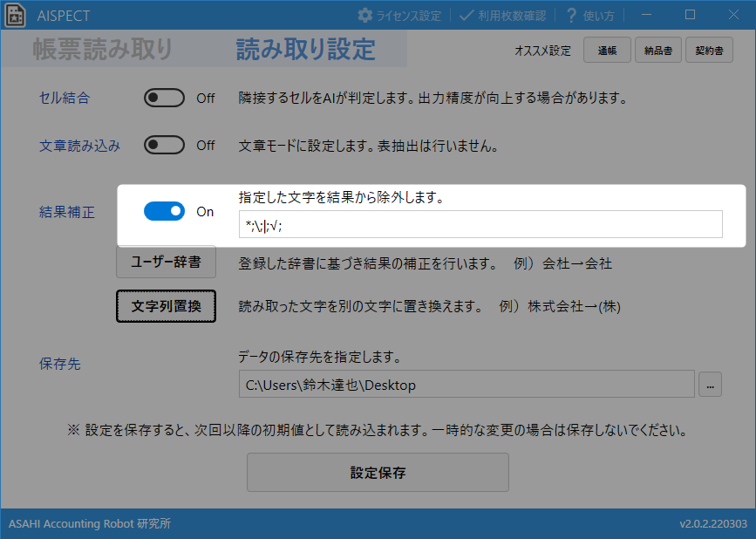This screenshot has width=756, height=539.
Task: Click the AISPECT app icon
Action: [14, 16]
